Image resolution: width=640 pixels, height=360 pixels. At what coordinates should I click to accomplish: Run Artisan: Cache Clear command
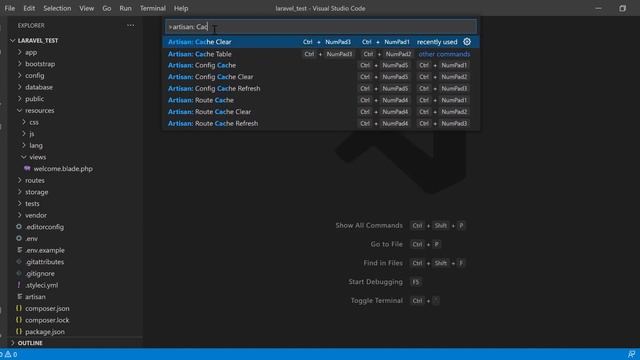point(321,42)
